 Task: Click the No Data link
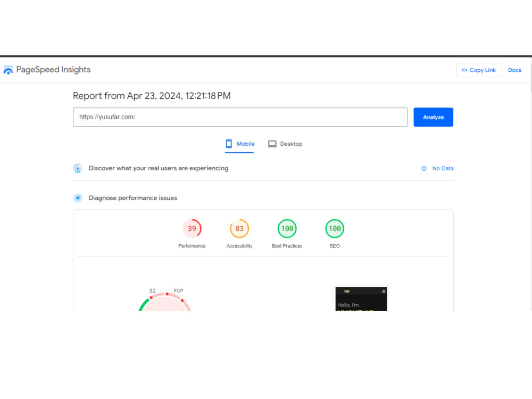(x=443, y=168)
